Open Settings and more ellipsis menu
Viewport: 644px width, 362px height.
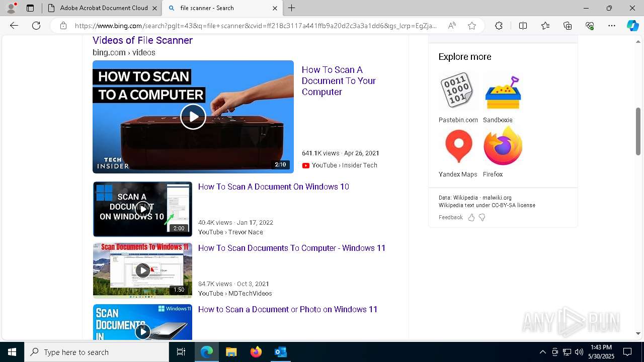point(612,26)
